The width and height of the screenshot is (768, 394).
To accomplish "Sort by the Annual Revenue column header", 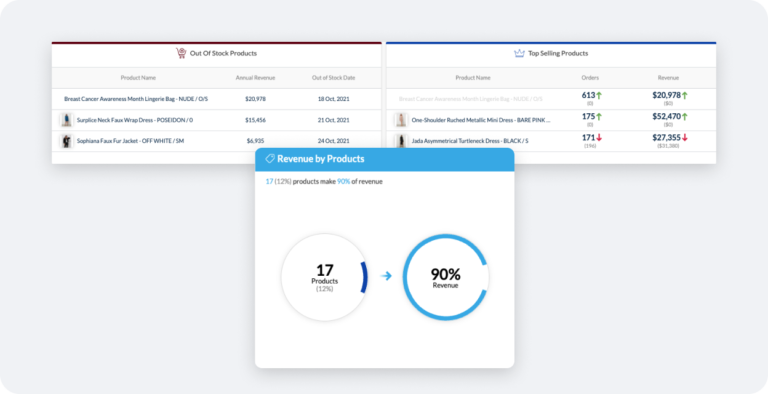I will click(255, 78).
